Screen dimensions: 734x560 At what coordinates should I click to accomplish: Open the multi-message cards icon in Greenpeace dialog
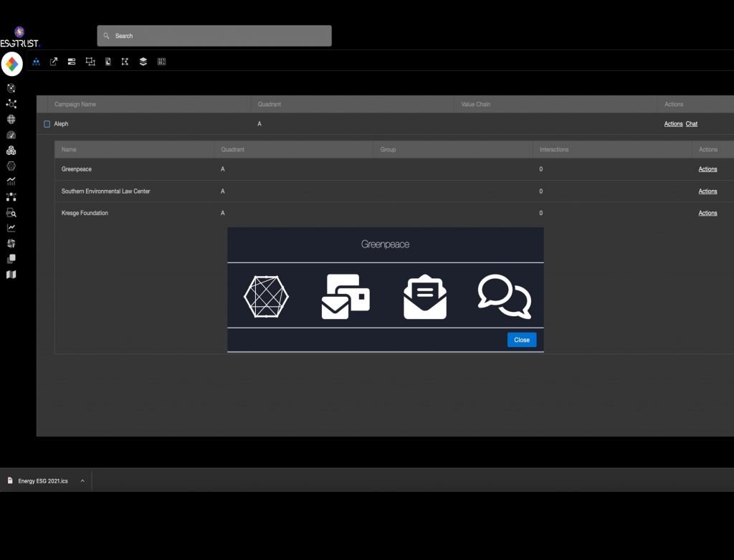(x=345, y=296)
